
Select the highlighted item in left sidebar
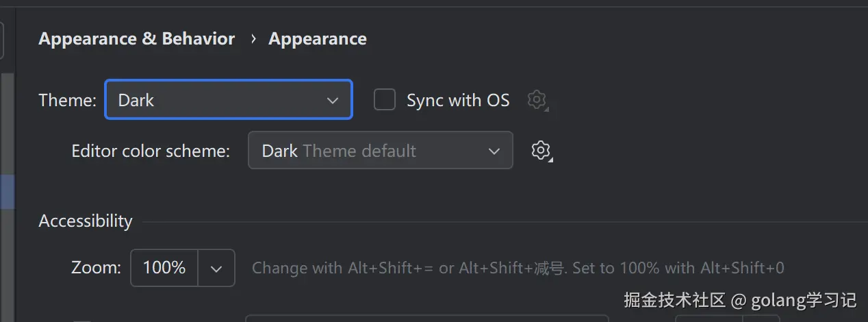pyautogui.click(x=7, y=192)
